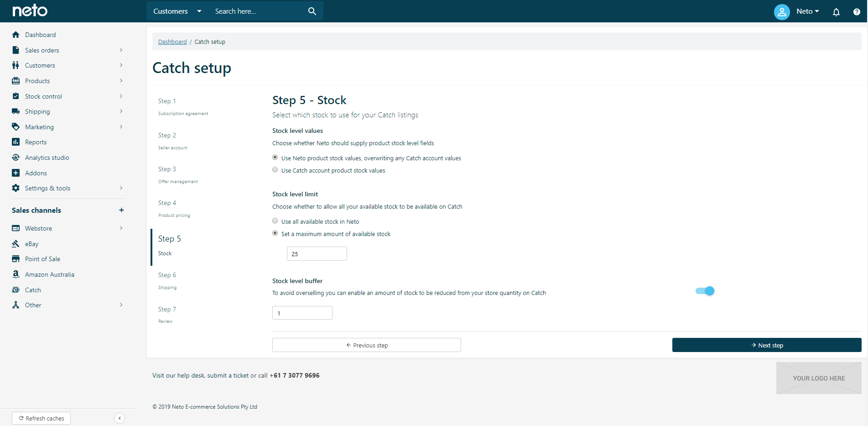Go to Step 4 Product pricing
Viewport: 868px width, 426px height.
pyautogui.click(x=174, y=209)
